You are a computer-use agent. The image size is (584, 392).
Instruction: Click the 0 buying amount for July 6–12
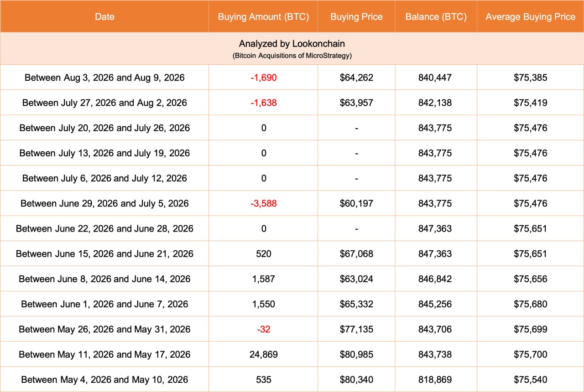264,178
